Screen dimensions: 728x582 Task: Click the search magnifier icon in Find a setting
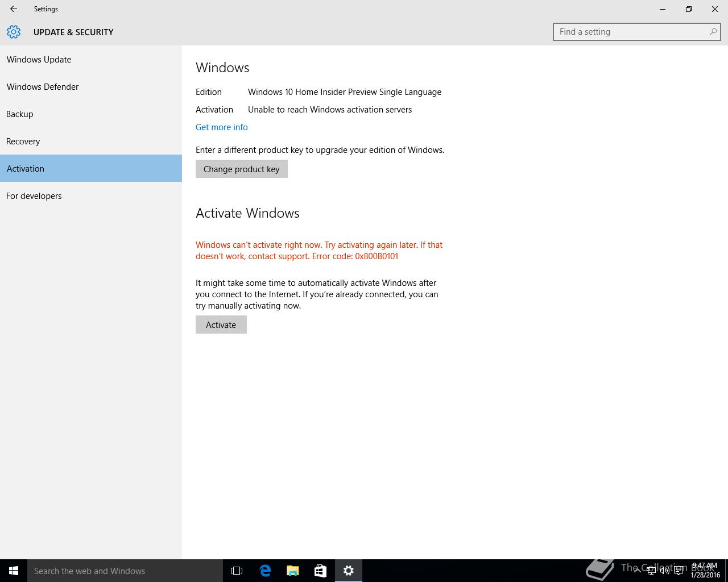[x=713, y=32]
